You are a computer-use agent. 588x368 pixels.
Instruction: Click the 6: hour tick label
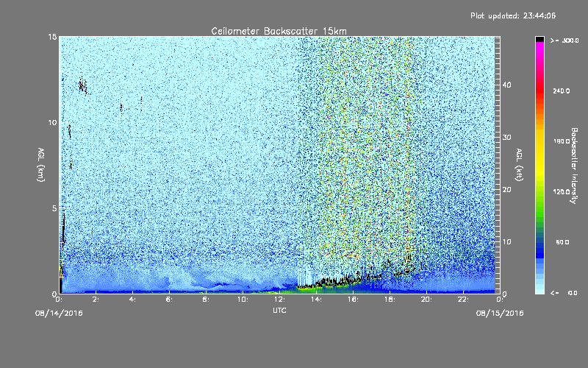169,300
